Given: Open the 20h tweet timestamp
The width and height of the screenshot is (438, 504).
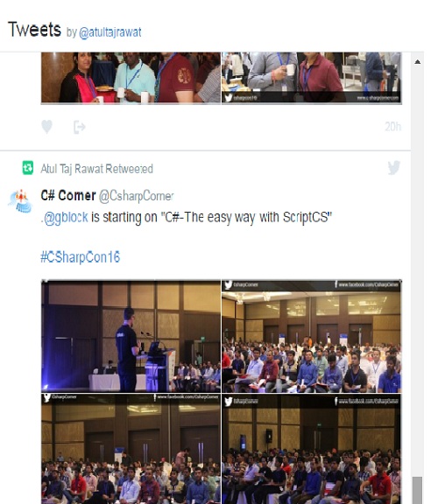Looking at the screenshot, I should click(393, 127).
